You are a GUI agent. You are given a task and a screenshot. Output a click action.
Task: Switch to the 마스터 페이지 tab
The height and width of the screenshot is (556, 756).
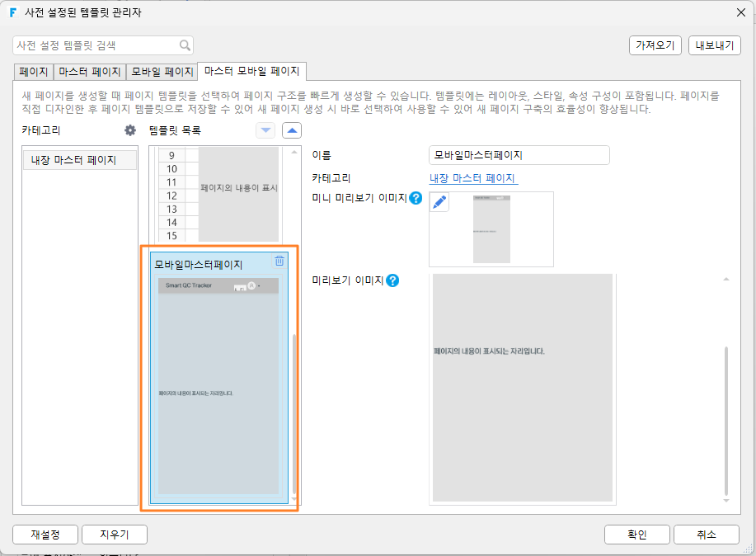click(x=90, y=72)
